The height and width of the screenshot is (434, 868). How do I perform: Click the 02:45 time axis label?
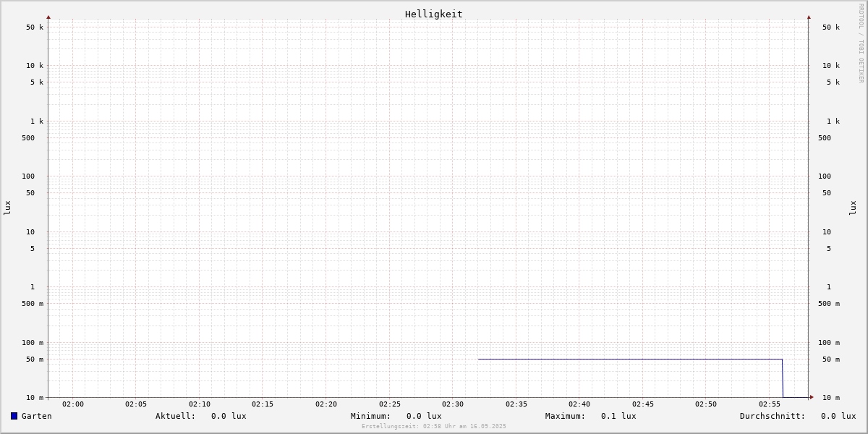pyautogui.click(x=643, y=404)
